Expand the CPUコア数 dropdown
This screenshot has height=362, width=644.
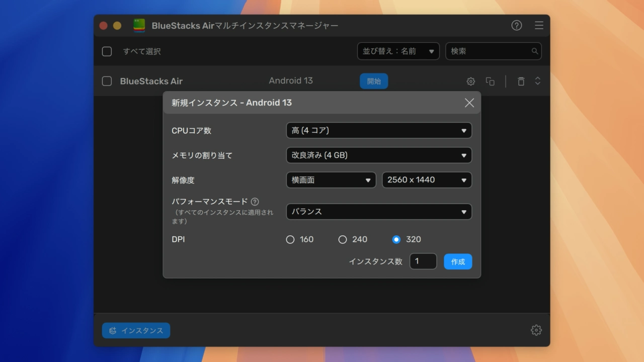coord(379,131)
